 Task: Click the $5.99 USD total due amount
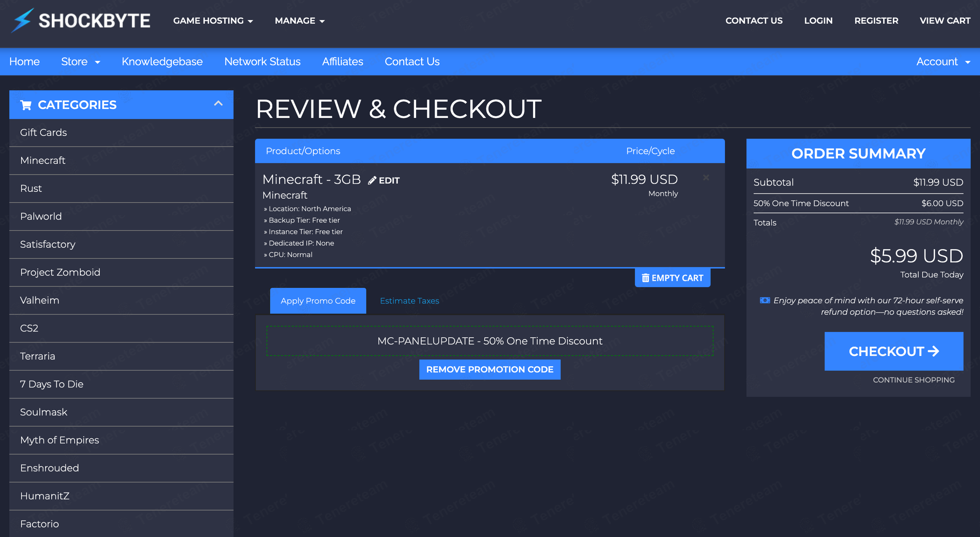916,256
